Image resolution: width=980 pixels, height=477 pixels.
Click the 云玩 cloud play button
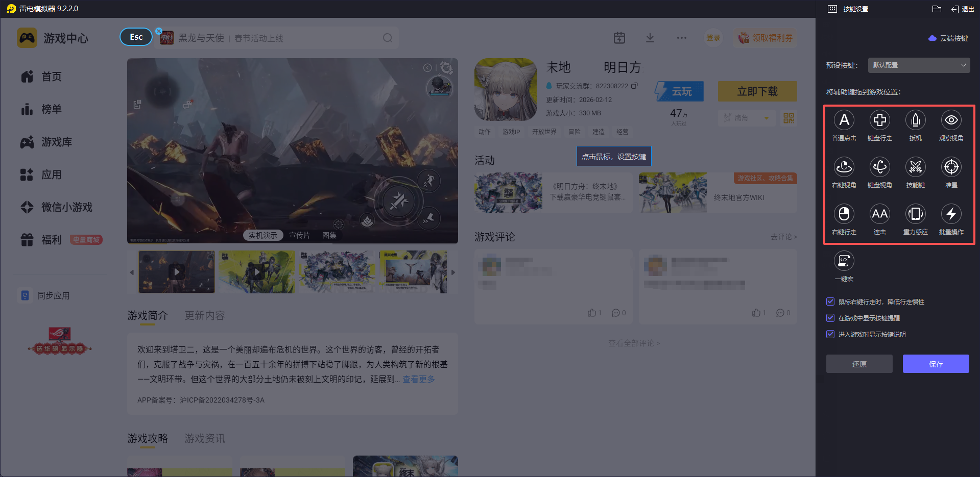680,91
